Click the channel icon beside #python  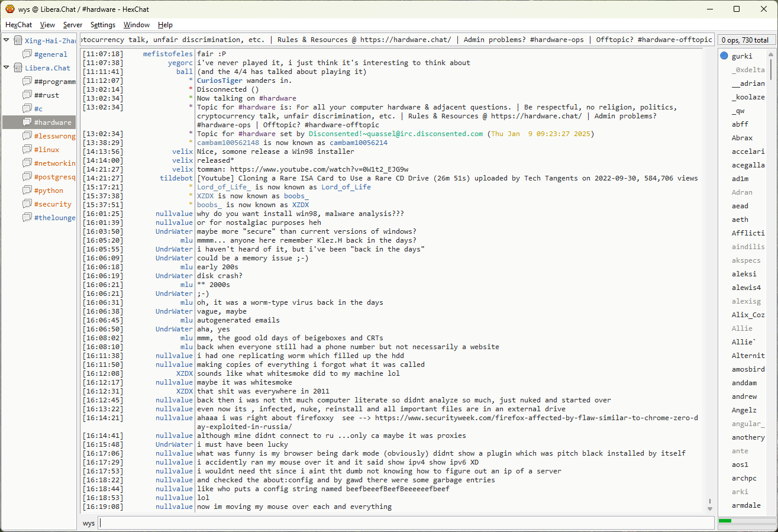coord(27,191)
